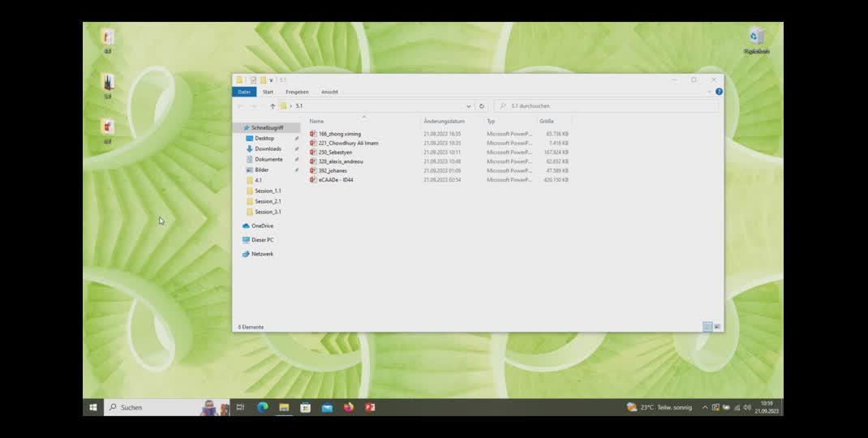Sort files by Änderungsdatum column header
The image size is (868, 438).
pos(444,121)
